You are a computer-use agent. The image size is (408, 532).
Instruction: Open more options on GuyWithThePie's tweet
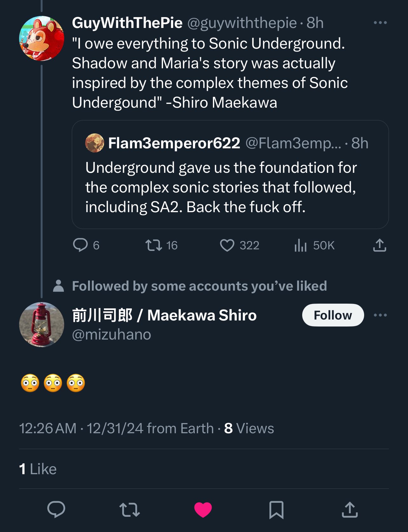pyautogui.click(x=380, y=23)
